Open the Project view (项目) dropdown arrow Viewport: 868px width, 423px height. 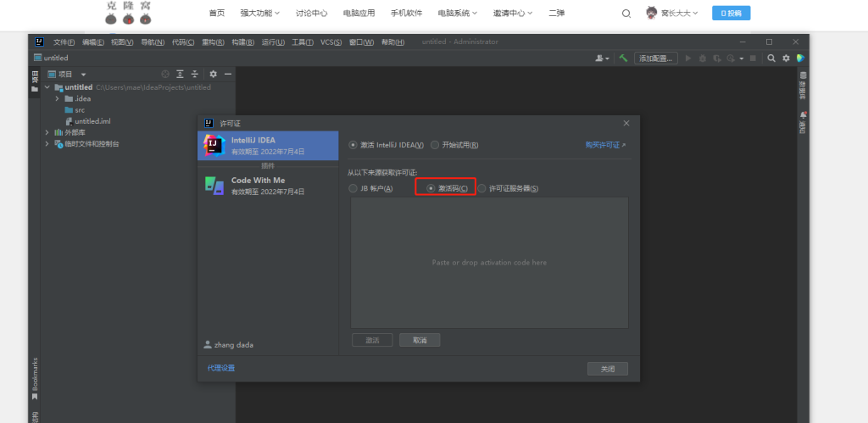(x=83, y=75)
